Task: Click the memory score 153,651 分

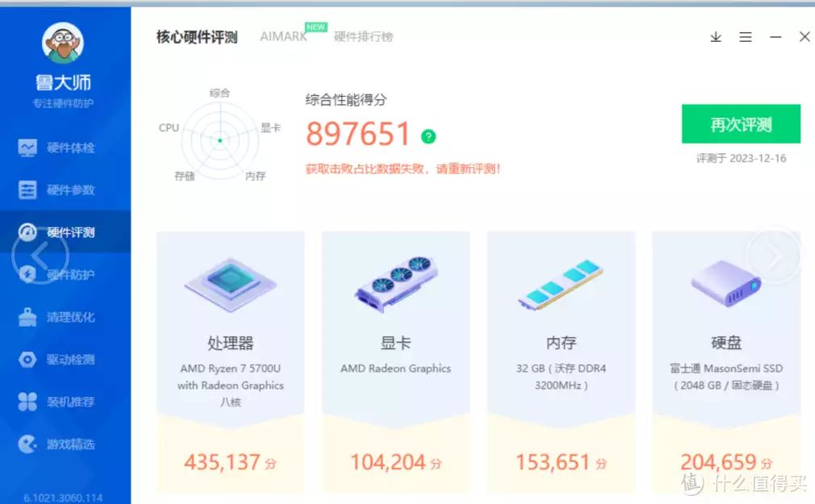Action: tap(561, 462)
